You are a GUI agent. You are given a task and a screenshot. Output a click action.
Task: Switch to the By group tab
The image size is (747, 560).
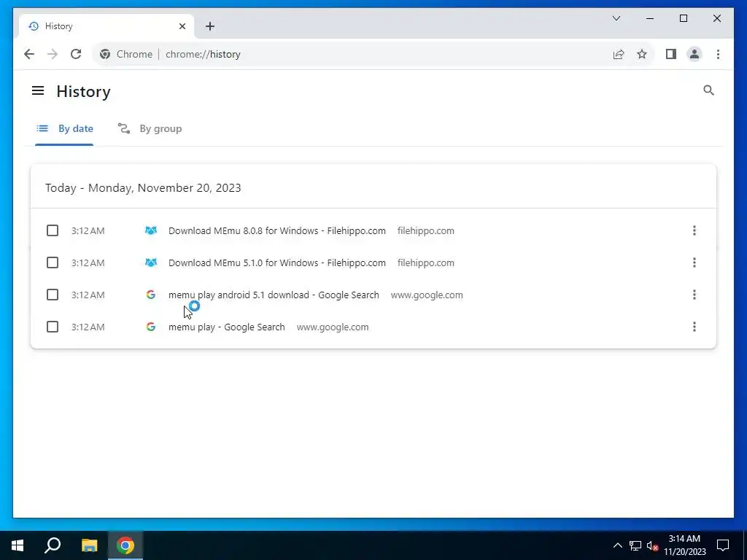(150, 128)
